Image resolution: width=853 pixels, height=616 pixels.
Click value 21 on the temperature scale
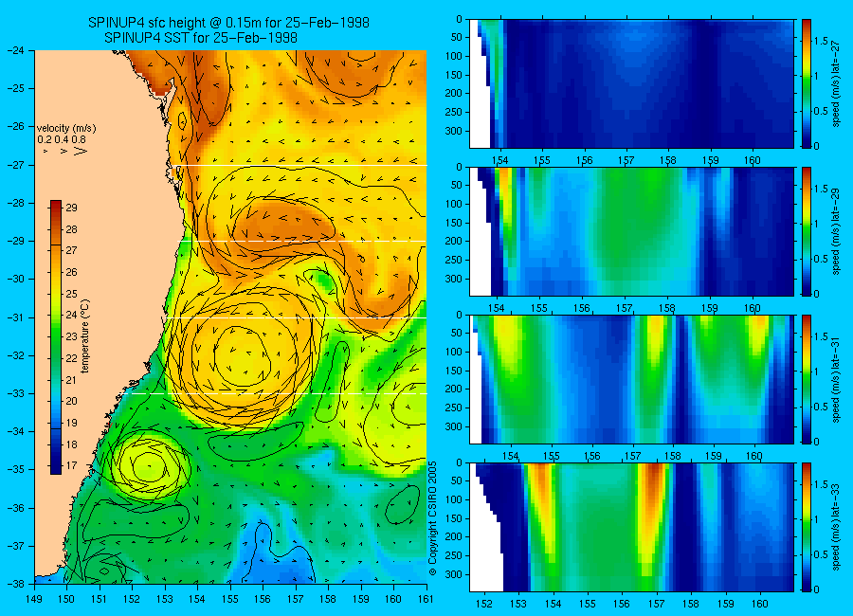pyautogui.click(x=71, y=380)
